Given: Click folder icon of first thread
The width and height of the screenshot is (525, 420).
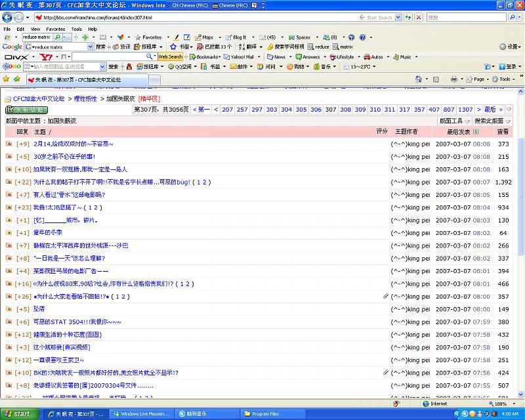Looking at the screenshot, I should 9,144.
